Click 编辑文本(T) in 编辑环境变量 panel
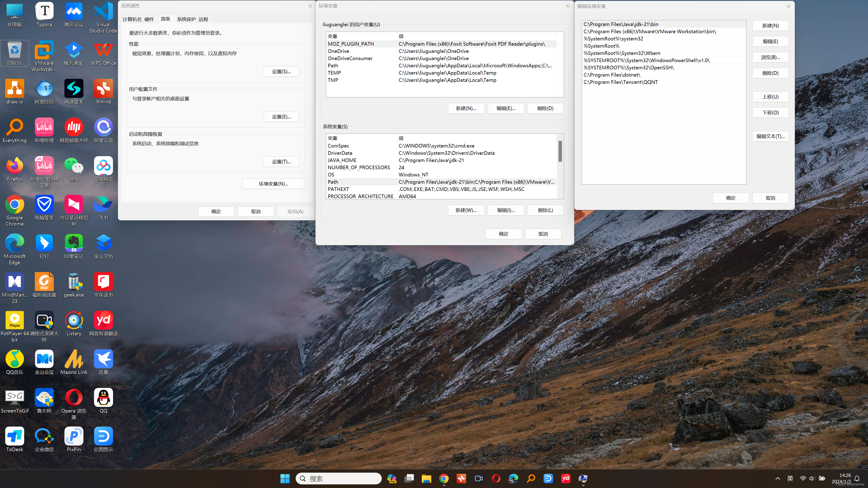This screenshot has width=868, height=488. 770,136
